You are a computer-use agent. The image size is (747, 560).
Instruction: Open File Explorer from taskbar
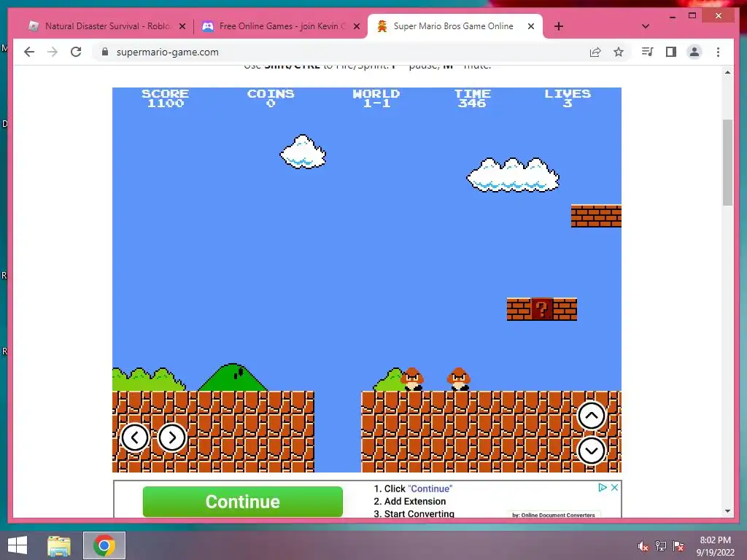pos(59,545)
